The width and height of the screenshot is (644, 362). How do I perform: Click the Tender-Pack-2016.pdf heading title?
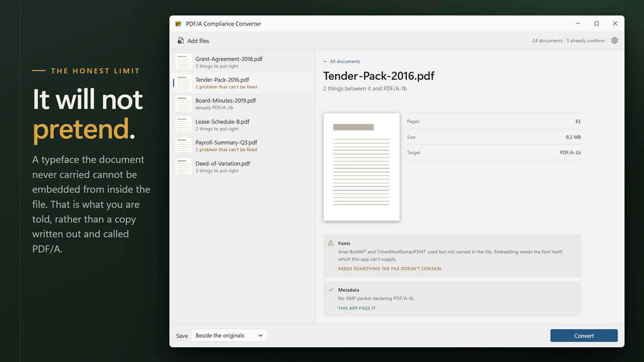pyautogui.click(x=379, y=76)
